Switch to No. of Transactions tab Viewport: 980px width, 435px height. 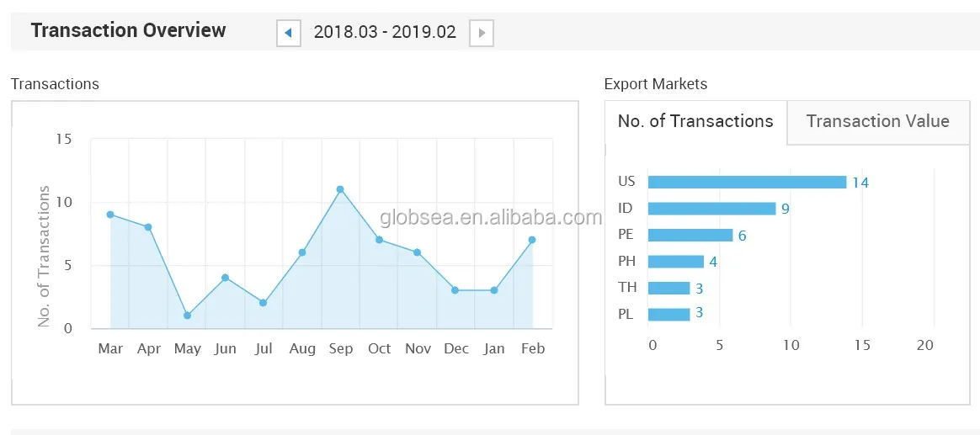(x=695, y=121)
